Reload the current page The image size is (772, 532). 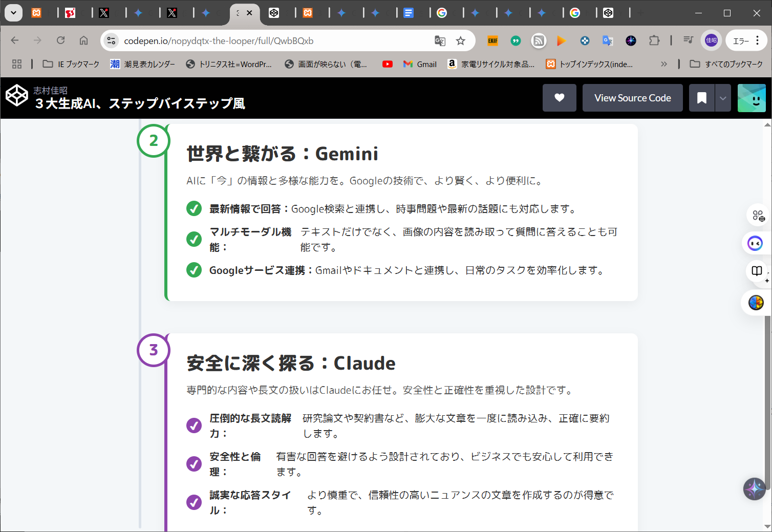(x=60, y=40)
